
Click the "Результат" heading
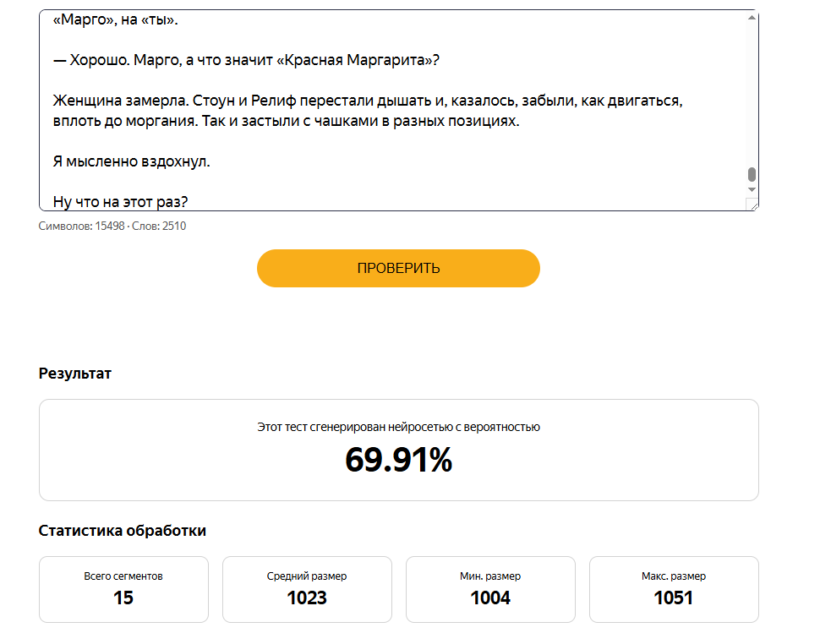click(x=74, y=374)
